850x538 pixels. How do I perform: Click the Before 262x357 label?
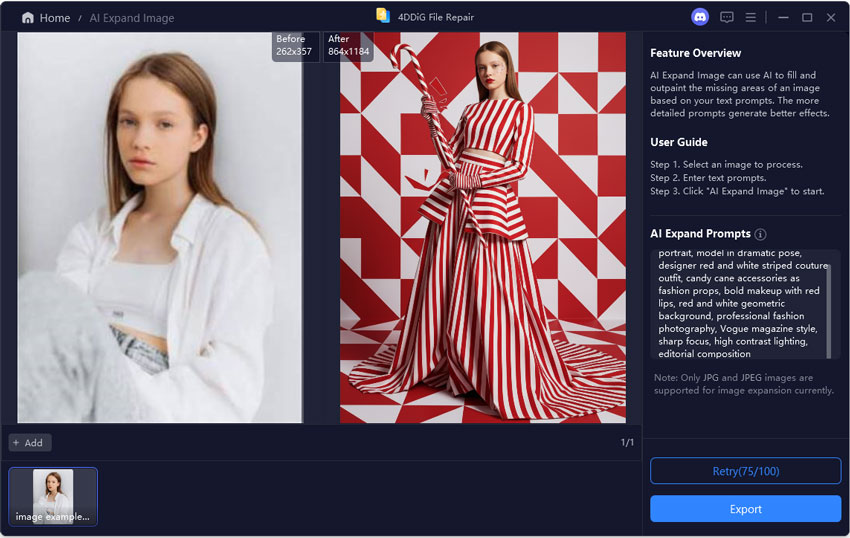[x=294, y=46]
